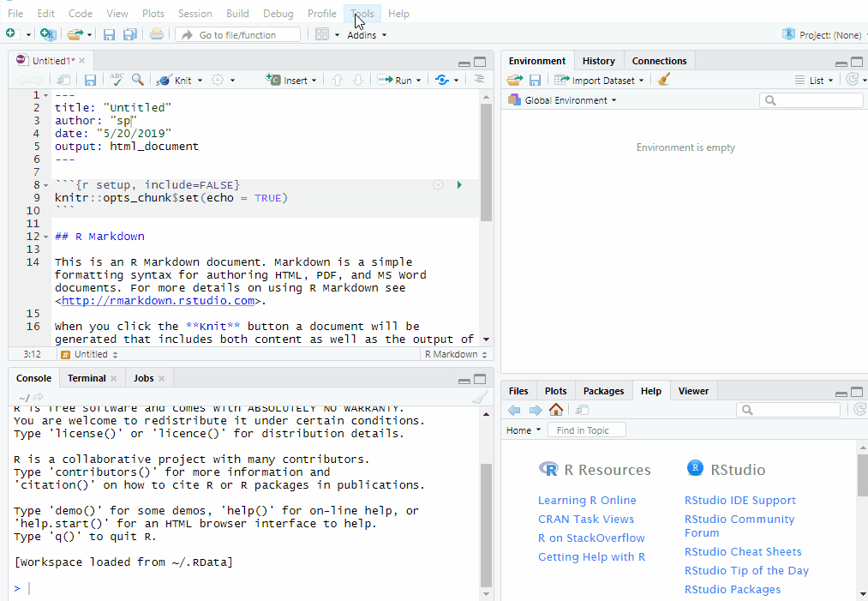Viewport: 868px width, 601px height.
Task: Open the R Markdown file type selector
Action: 456,354
